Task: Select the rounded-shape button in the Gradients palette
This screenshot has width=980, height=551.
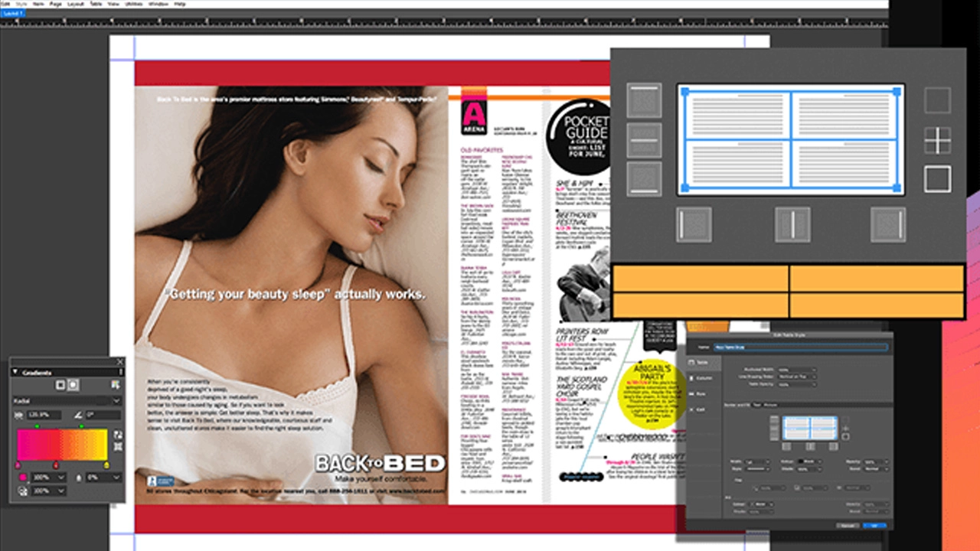Action: click(x=73, y=385)
